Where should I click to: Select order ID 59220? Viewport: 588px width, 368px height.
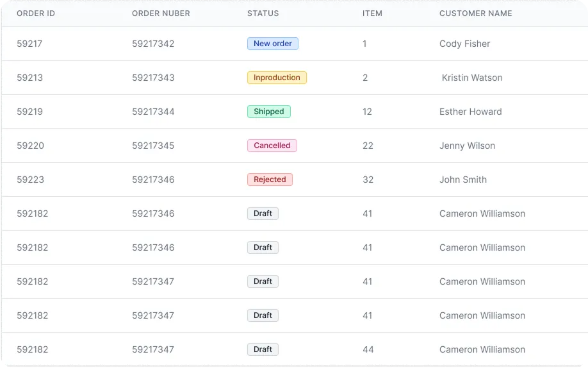pos(30,146)
